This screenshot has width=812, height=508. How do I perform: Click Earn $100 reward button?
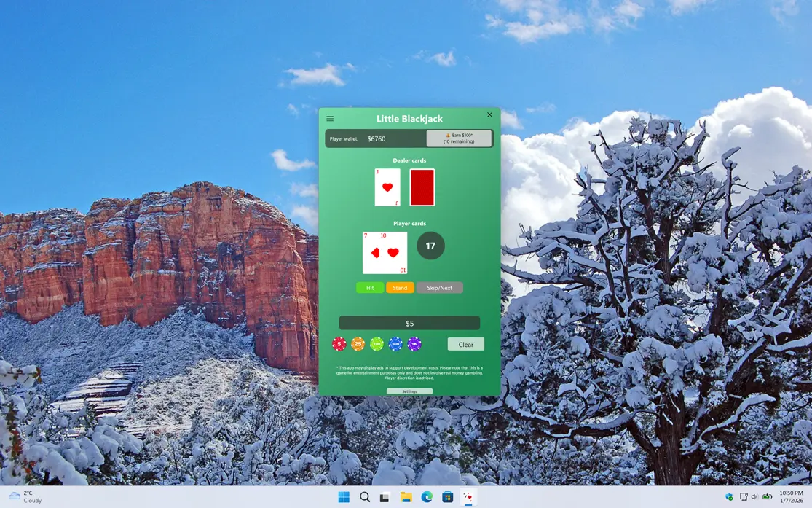(458, 138)
